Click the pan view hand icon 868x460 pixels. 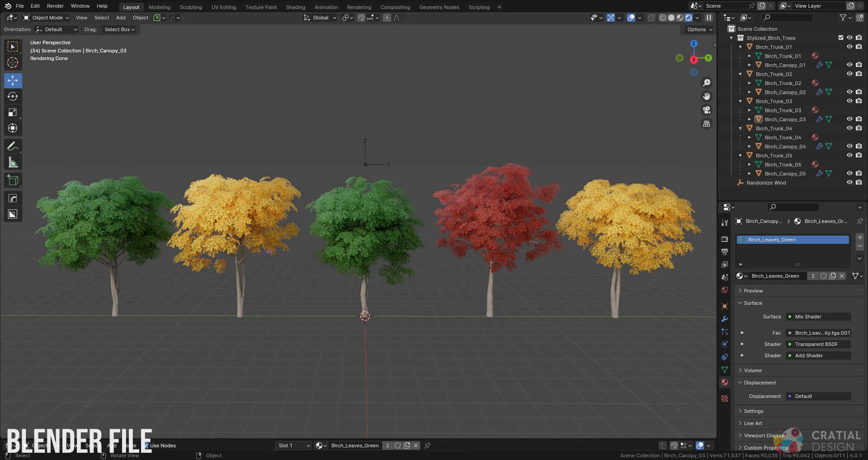click(x=706, y=96)
